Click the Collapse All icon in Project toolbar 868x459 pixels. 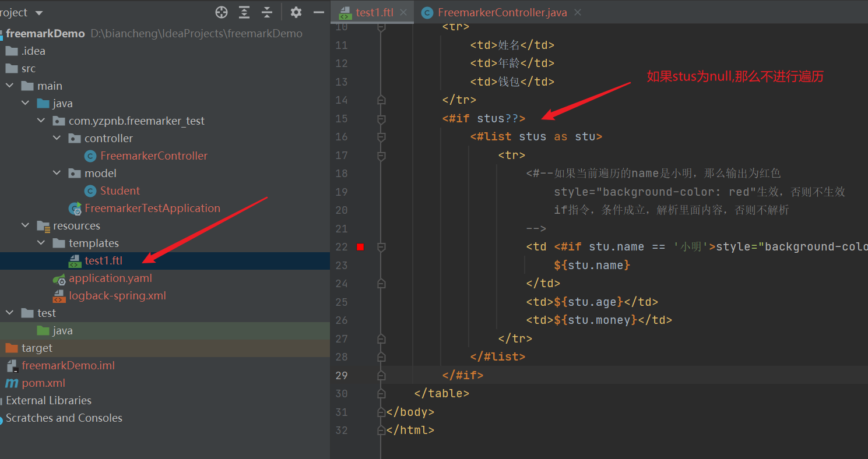tap(267, 12)
